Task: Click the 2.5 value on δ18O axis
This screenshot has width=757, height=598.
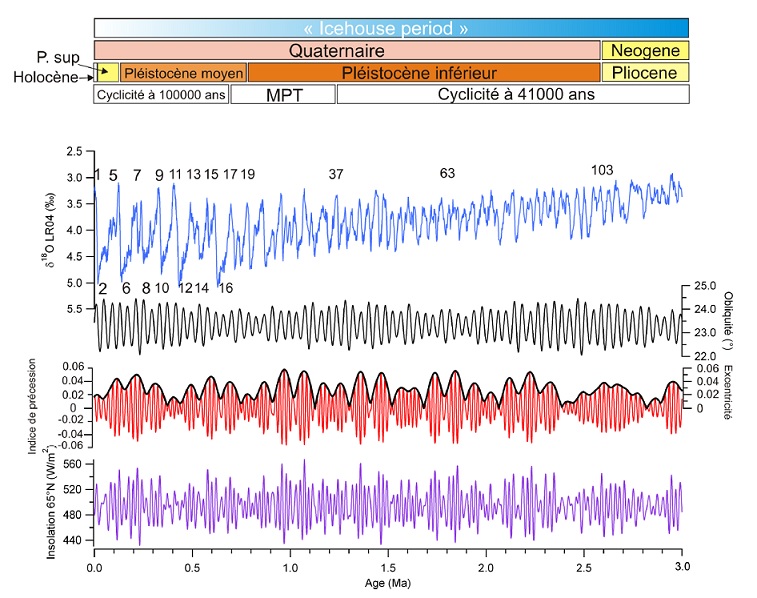Action: (x=74, y=152)
